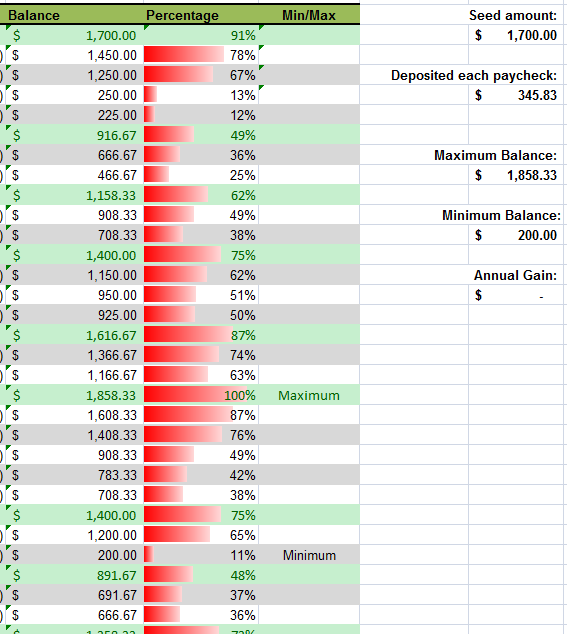Select the cell labeled Minimum
Viewport: 567px width, 634px height.
point(309,555)
